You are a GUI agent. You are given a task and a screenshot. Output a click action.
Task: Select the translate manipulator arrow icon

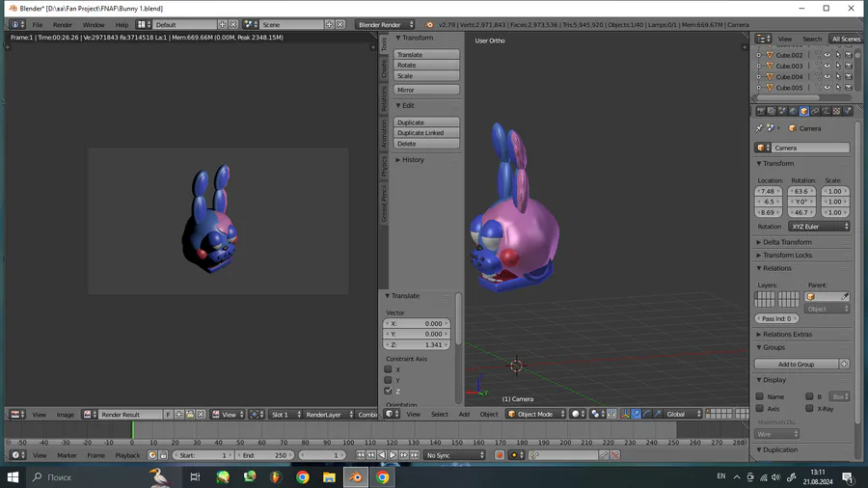click(x=637, y=414)
